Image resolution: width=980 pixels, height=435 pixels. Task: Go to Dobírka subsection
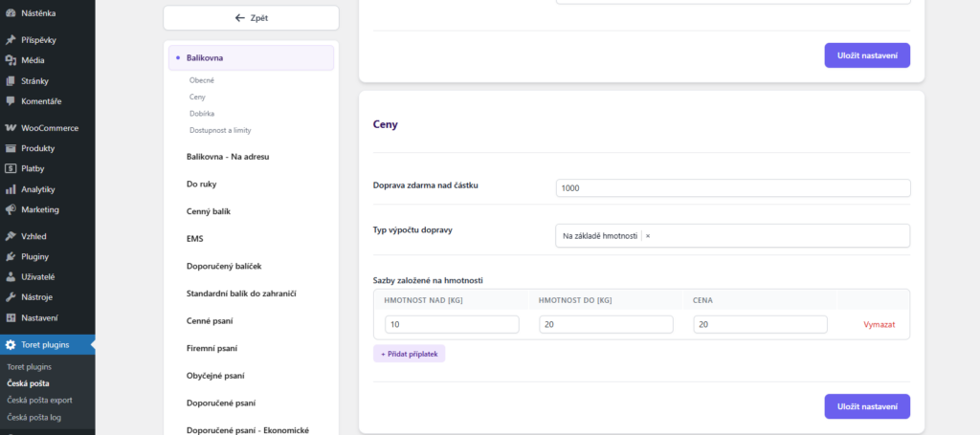pos(200,113)
